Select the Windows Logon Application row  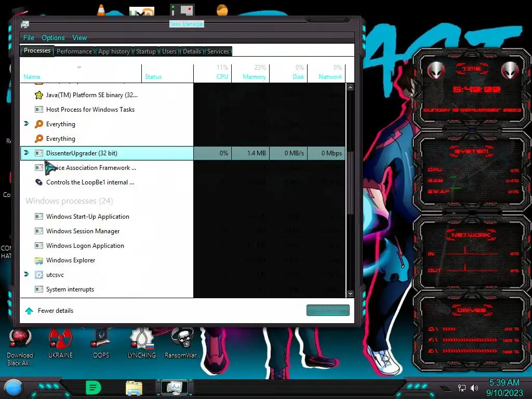183,246
